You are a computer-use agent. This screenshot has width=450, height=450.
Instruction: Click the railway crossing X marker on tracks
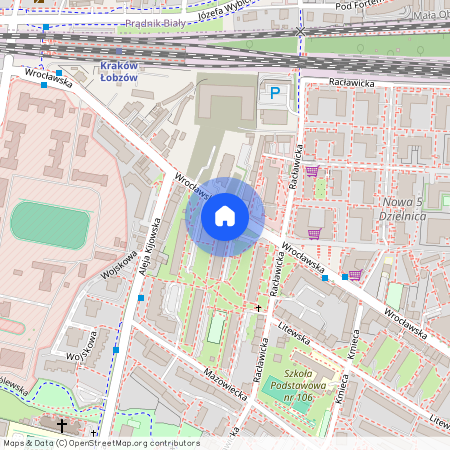point(300,32)
